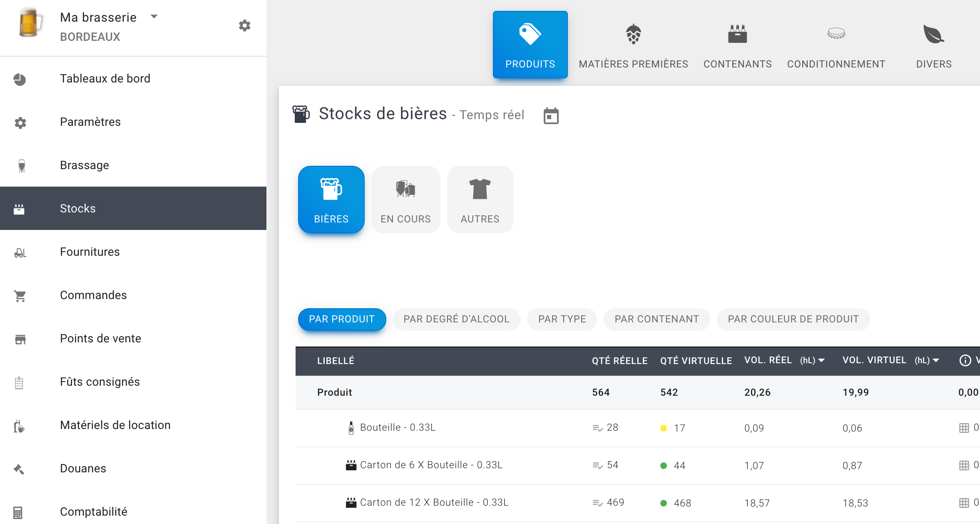Click the Tableaux de bord pie icon

coord(20,79)
